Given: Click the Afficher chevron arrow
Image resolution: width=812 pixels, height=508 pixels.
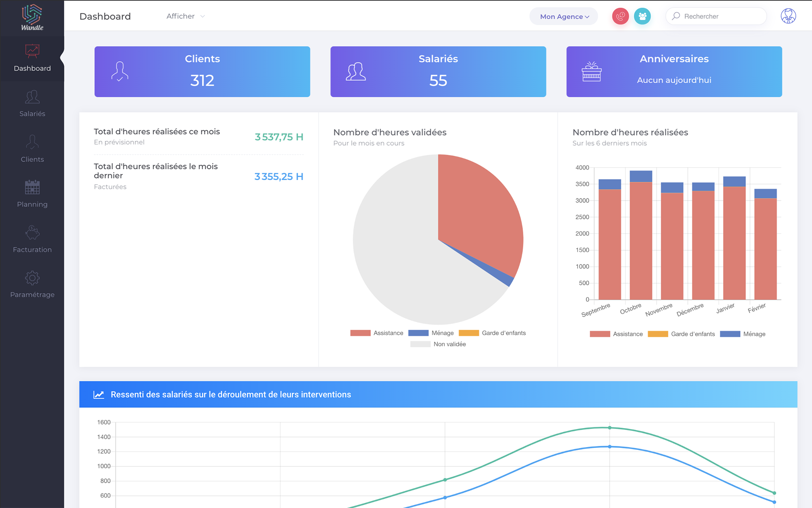Looking at the screenshot, I should [x=203, y=16].
